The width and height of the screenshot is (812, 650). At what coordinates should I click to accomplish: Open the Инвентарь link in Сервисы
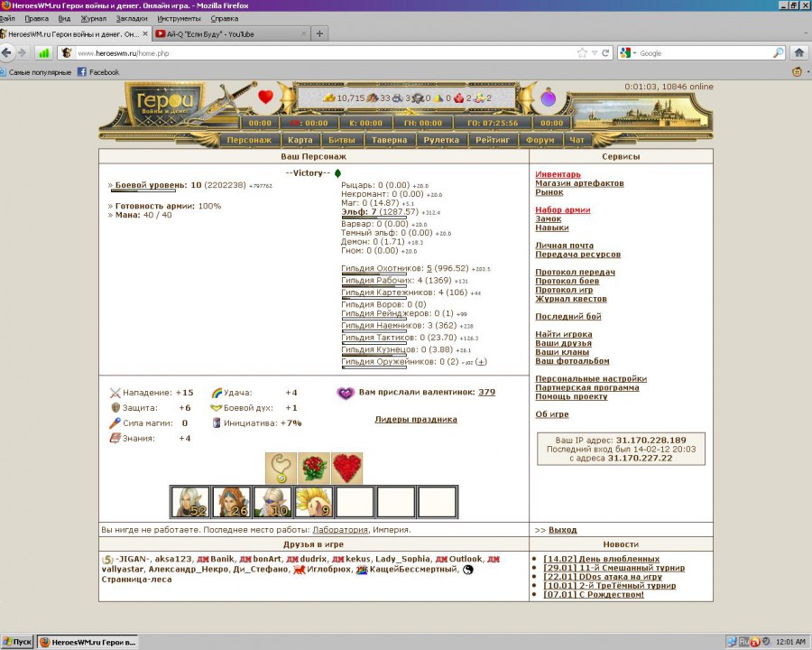(558, 174)
